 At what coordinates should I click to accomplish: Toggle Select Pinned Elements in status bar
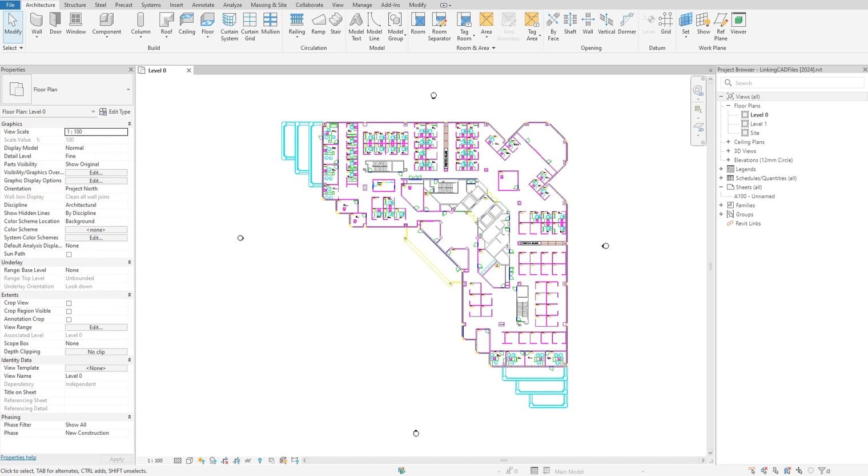775,471
